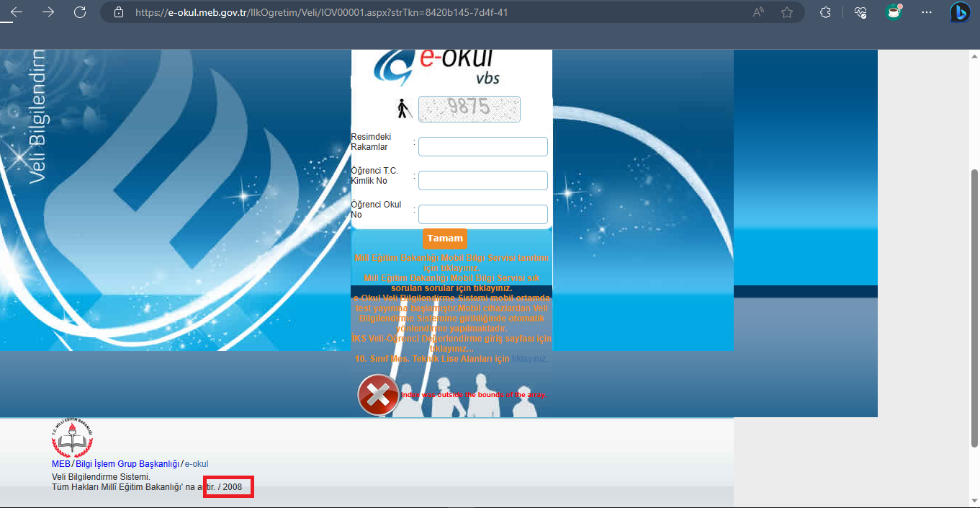Screen dimensions: 980x508
Task: Open Browser essentials heart icon
Action: 860,12
